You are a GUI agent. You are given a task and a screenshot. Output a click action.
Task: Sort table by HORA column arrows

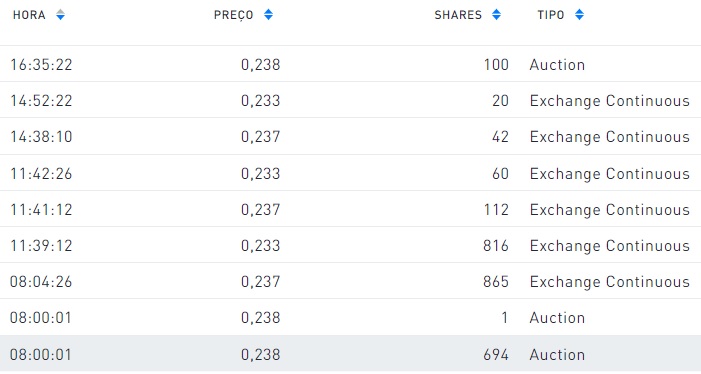(x=60, y=15)
